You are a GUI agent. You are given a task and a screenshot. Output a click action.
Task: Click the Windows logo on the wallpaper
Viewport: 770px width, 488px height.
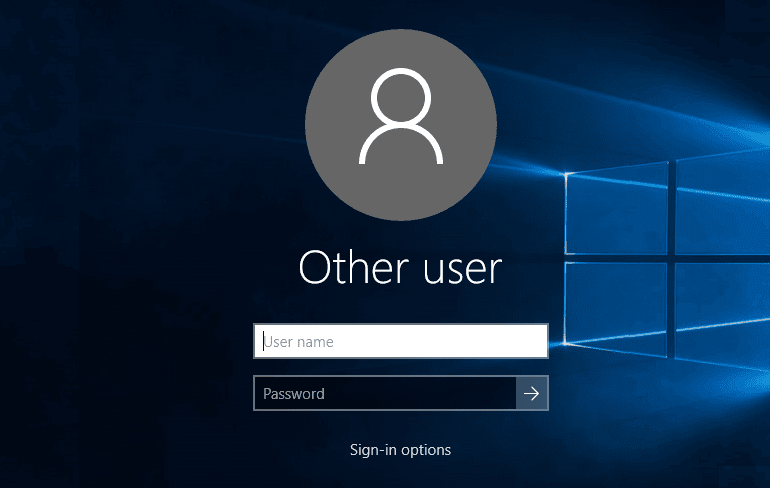(667, 260)
